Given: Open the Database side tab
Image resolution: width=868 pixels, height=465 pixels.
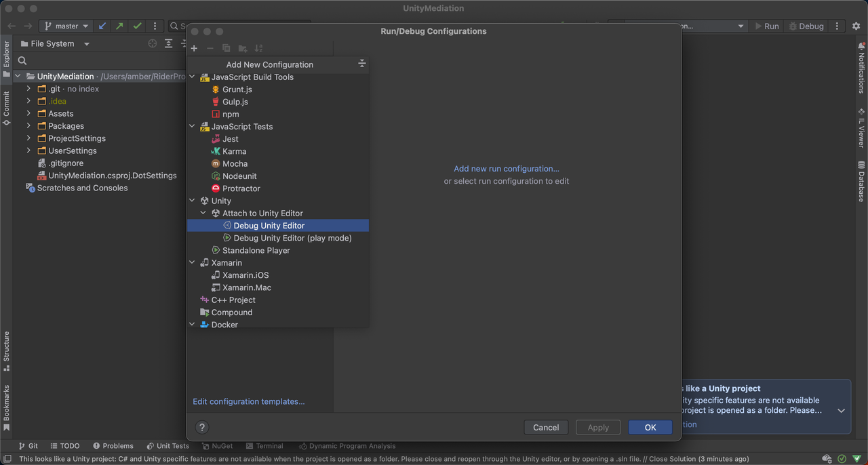Looking at the screenshot, I should 861,181.
